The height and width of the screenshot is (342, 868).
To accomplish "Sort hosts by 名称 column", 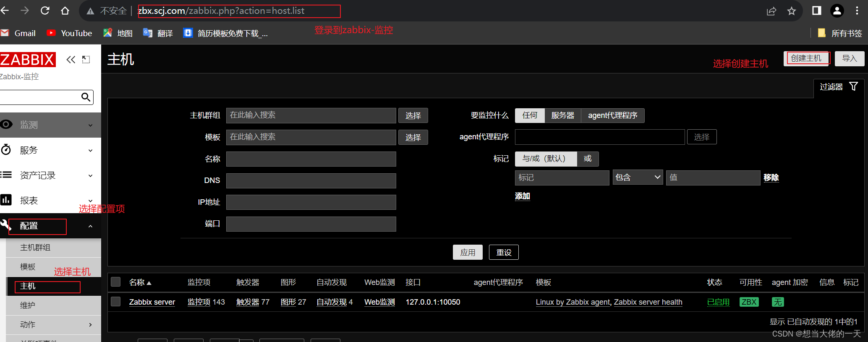I will coord(140,282).
